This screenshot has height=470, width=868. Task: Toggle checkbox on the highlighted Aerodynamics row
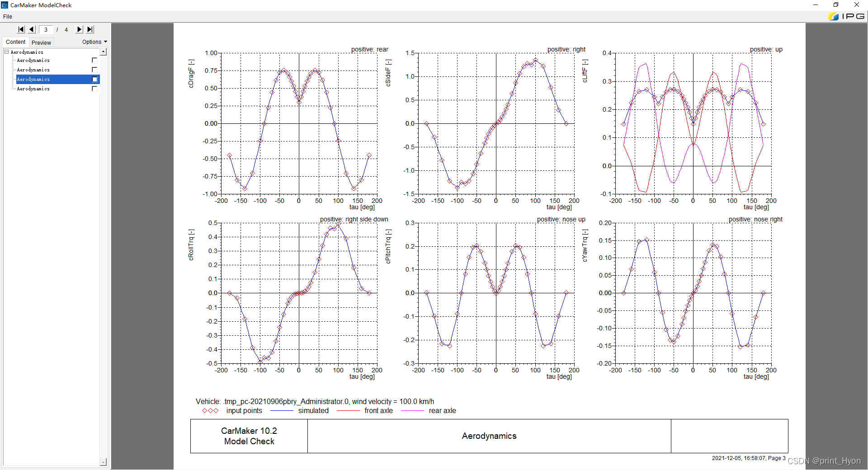click(x=94, y=80)
